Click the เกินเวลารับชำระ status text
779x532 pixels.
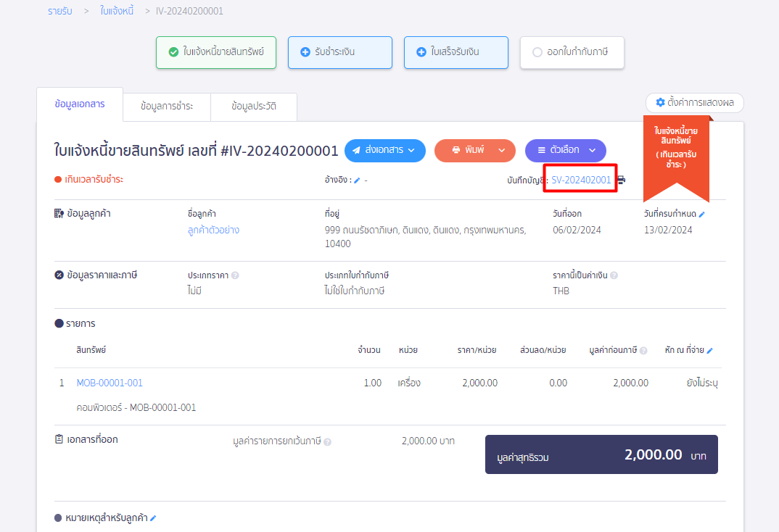[94, 180]
